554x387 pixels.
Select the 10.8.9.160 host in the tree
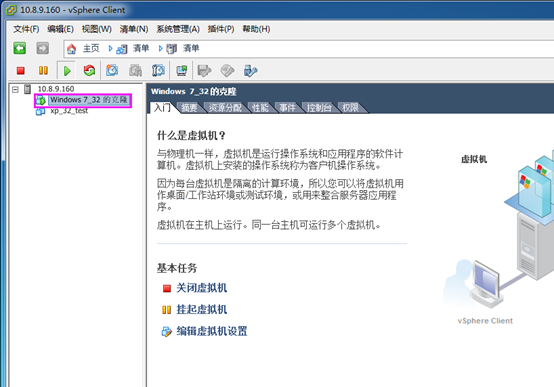(56, 89)
